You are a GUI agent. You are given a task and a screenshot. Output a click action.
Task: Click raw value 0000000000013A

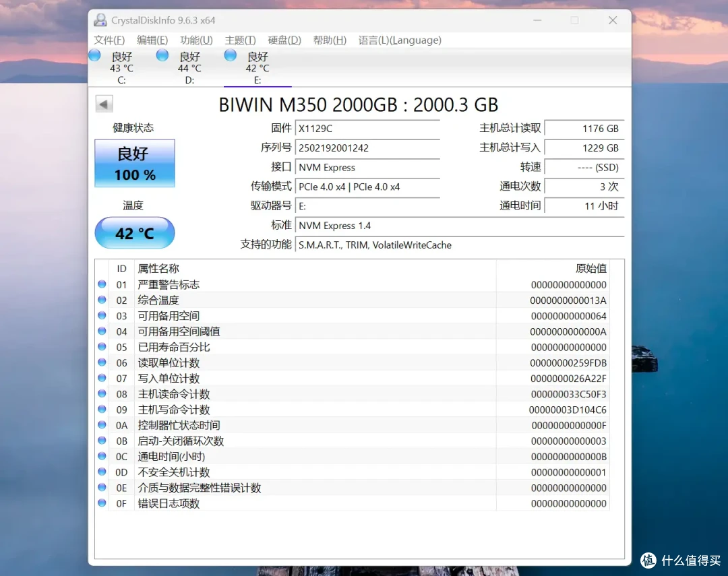point(568,300)
